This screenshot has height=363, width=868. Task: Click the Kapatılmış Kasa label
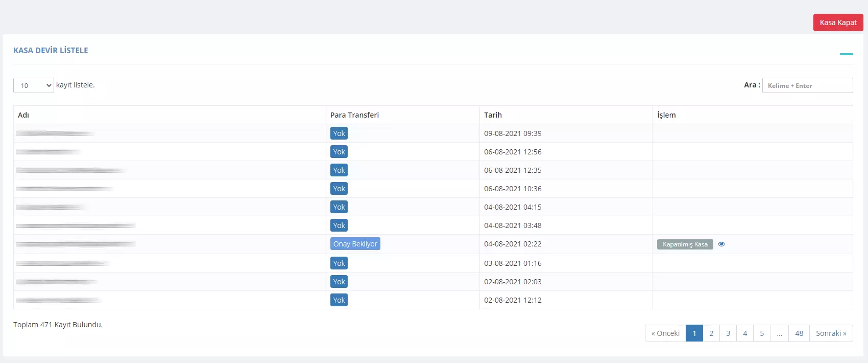(x=685, y=244)
